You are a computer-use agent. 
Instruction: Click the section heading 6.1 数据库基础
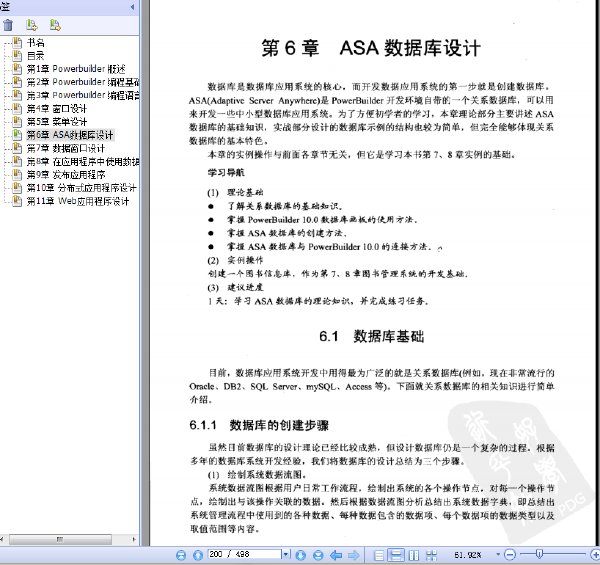pos(372,337)
